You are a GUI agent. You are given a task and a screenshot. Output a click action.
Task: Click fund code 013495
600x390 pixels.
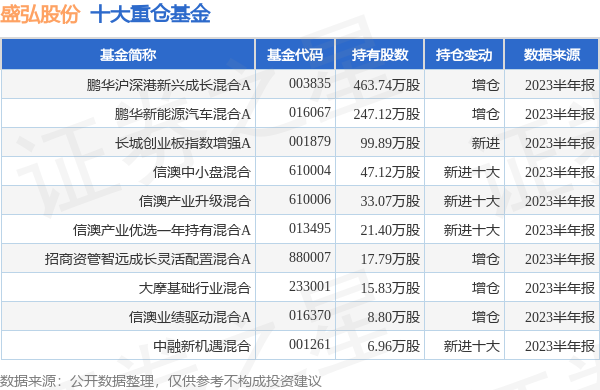pos(310,228)
